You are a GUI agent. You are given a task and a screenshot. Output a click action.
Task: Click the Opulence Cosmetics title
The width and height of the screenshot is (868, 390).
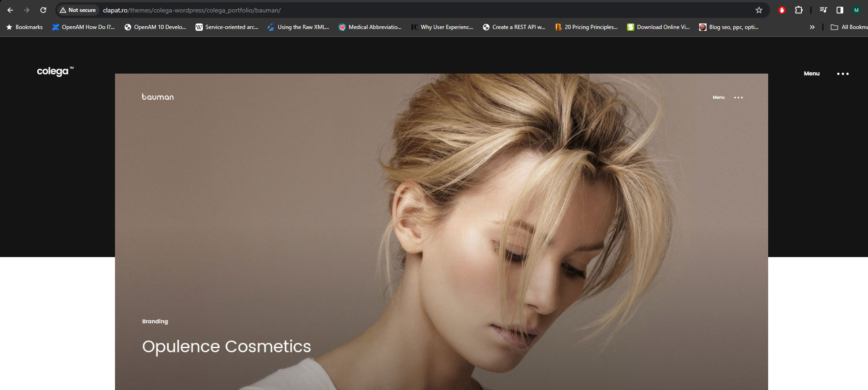tap(226, 346)
